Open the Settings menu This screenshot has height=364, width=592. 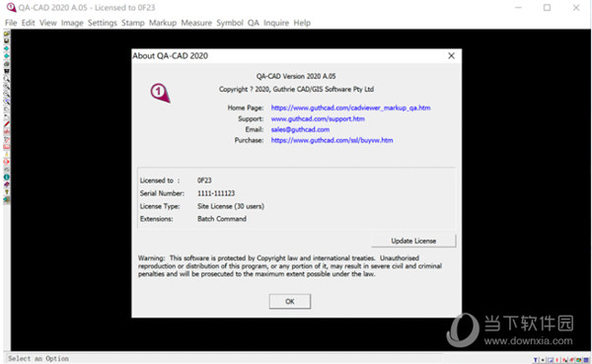103,23
